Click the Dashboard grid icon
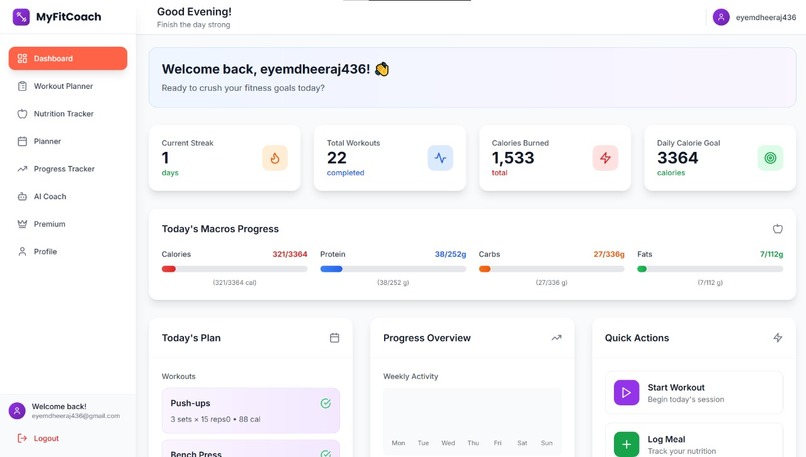The width and height of the screenshot is (806, 457). tap(22, 58)
